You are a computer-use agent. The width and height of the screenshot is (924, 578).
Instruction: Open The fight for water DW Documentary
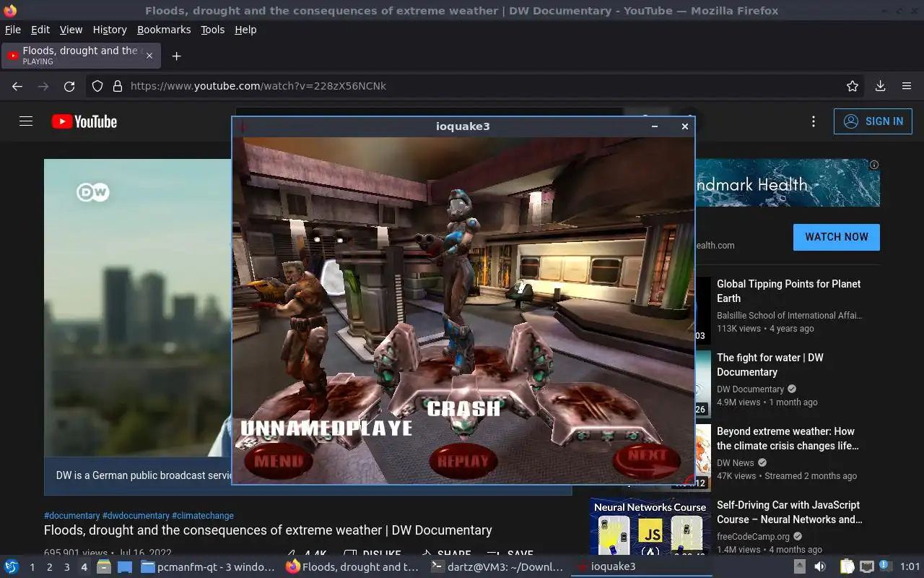(x=770, y=365)
